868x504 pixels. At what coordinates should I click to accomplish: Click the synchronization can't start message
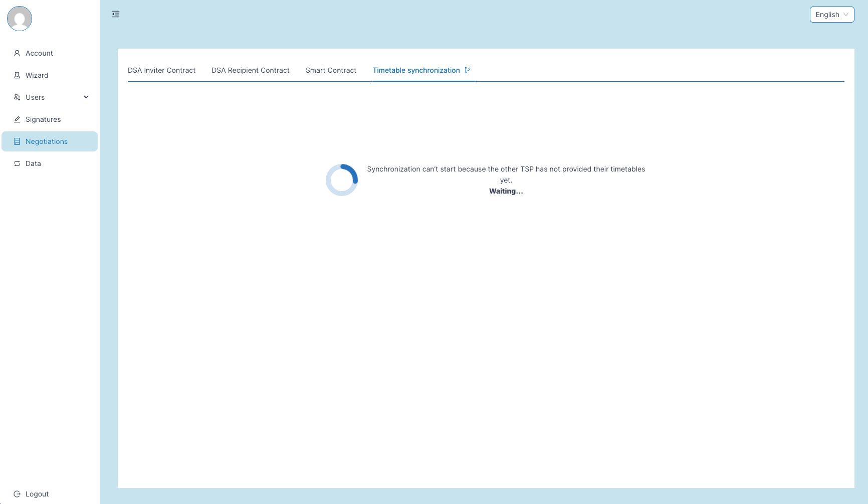click(x=506, y=170)
